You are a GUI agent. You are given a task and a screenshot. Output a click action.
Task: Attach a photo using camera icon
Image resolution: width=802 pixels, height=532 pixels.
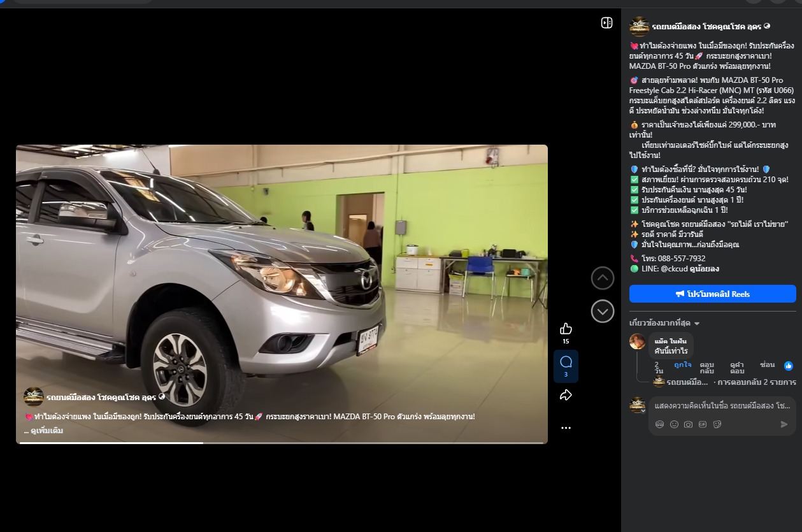click(688, 424)
